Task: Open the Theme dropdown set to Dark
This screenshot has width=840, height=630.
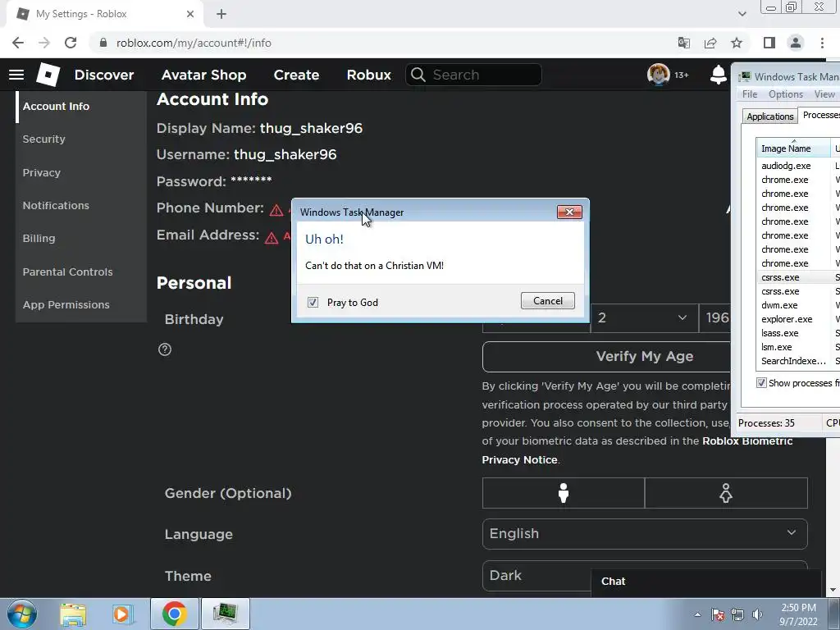Action: [x=645, y=575]
